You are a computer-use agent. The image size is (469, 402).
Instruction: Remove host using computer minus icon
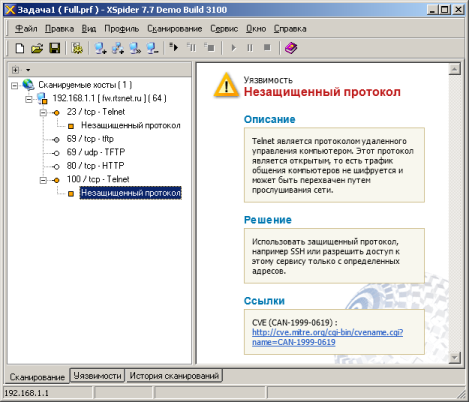[152, 48]
